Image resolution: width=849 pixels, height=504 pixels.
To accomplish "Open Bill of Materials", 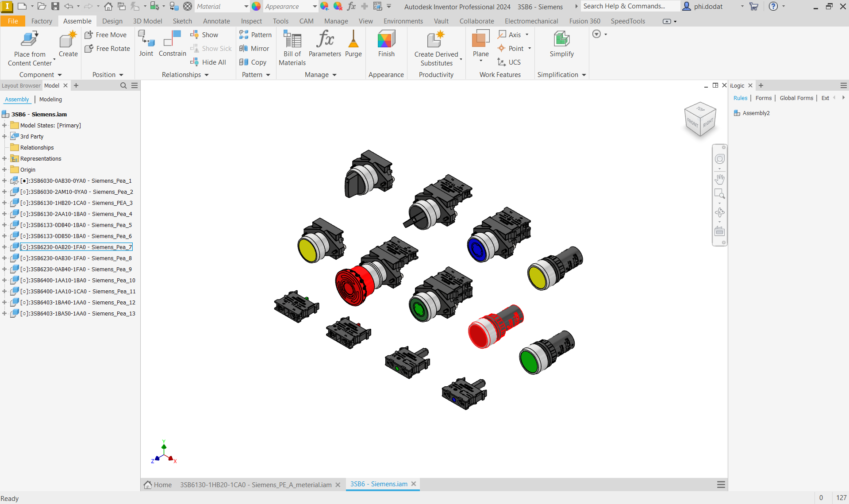I will pos(292,48).
